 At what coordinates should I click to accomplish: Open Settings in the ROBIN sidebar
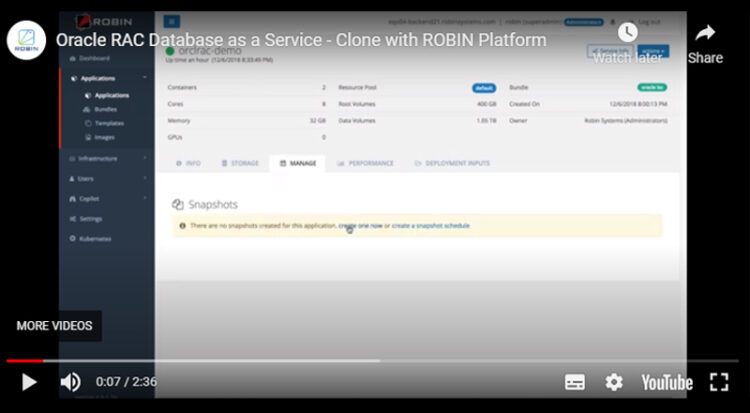pos(86,219)
